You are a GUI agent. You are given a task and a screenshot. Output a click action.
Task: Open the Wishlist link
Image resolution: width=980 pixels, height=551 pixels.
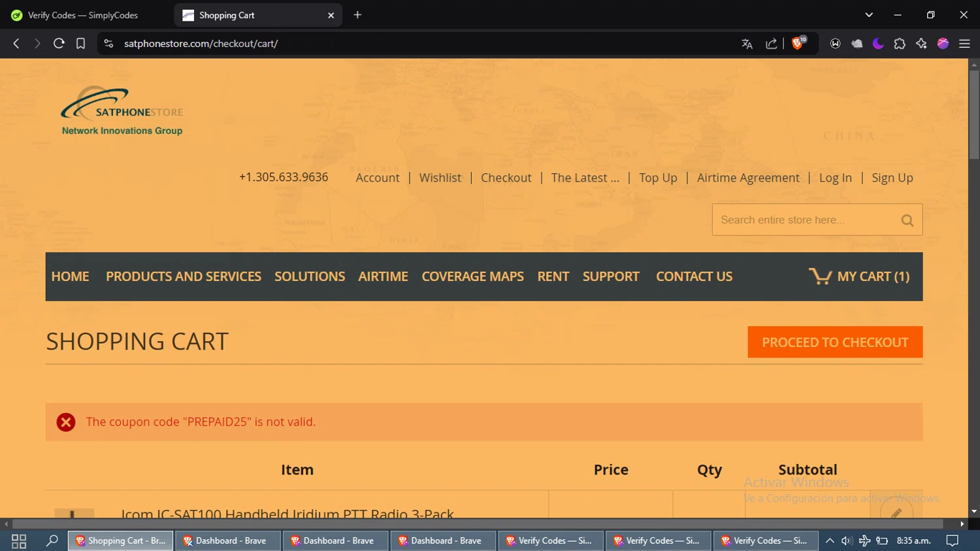(440, 178)
